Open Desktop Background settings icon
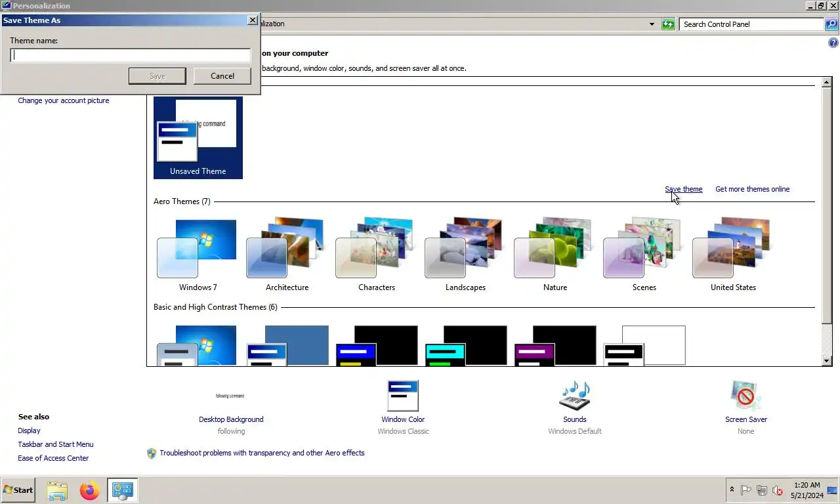This screenshot has width=840, height=504. (x=230, y=396)
